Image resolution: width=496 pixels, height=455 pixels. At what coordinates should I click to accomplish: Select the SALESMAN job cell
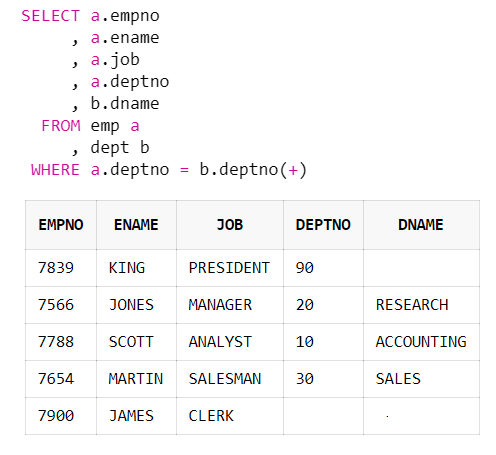(x=230, y=379)
